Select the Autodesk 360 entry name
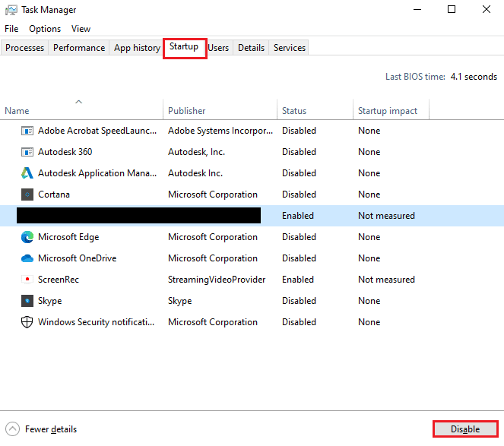504x446 pixels. click(x=65, y=152)
